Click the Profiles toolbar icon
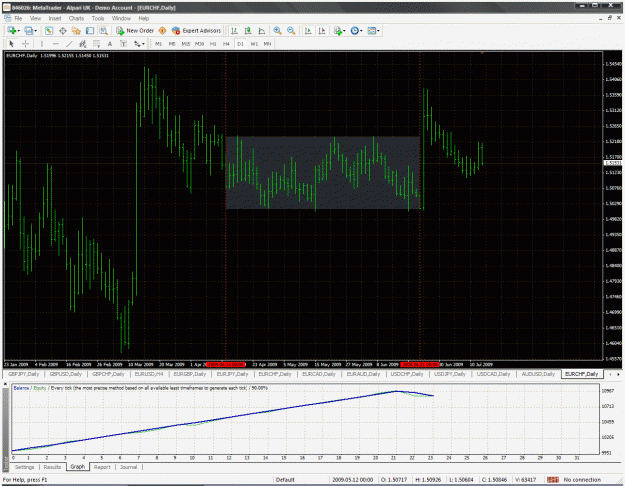625x486 pixels. (x=29, y=31)
